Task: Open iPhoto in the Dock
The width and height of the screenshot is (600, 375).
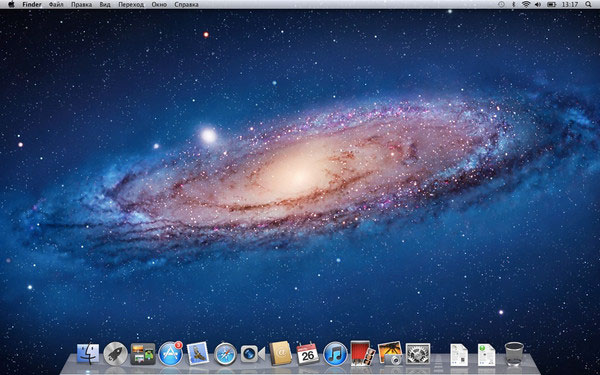Action: point(390,353)
